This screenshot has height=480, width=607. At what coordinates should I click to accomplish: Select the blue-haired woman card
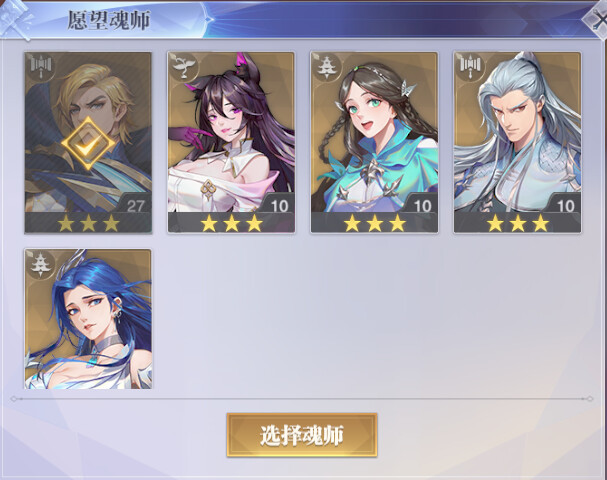coord(88,319)
